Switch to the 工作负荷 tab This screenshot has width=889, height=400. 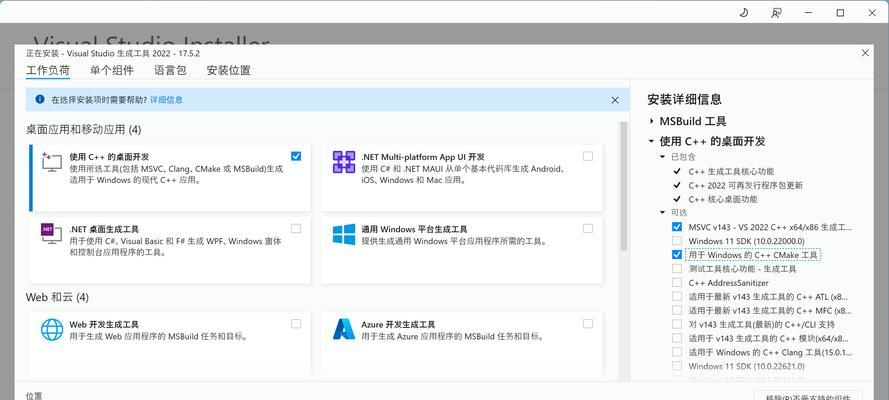coord(48,71)
